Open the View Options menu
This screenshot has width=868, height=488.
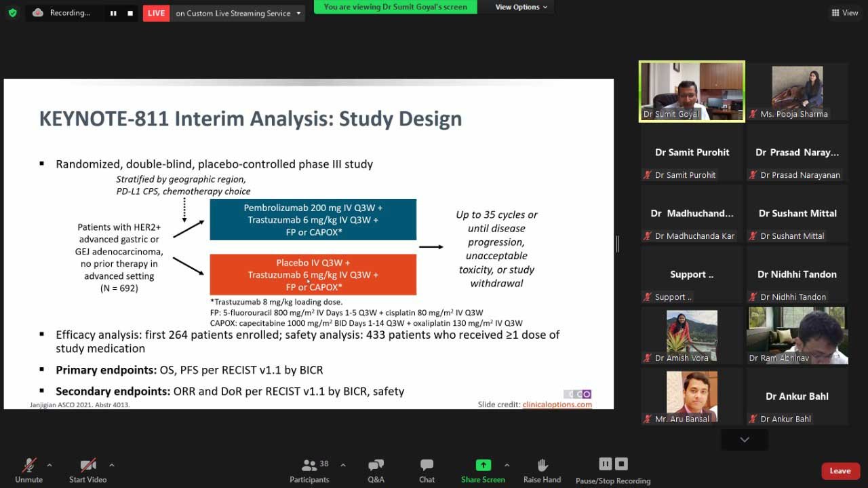(521, 7)
